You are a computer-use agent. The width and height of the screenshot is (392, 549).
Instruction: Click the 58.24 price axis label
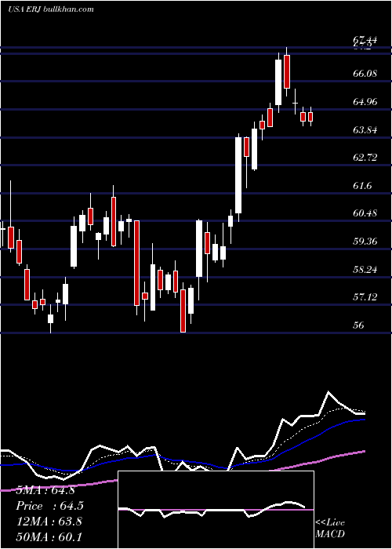point(365,270)
